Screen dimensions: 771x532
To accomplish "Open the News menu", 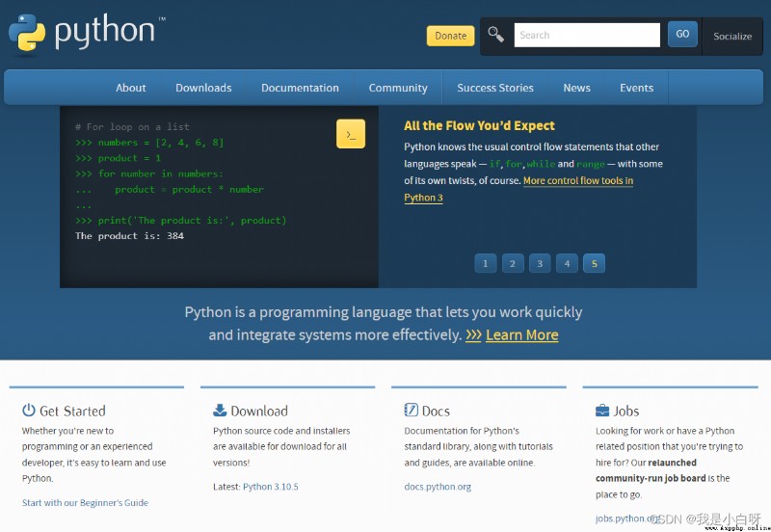I will click(x=576, y=88).
